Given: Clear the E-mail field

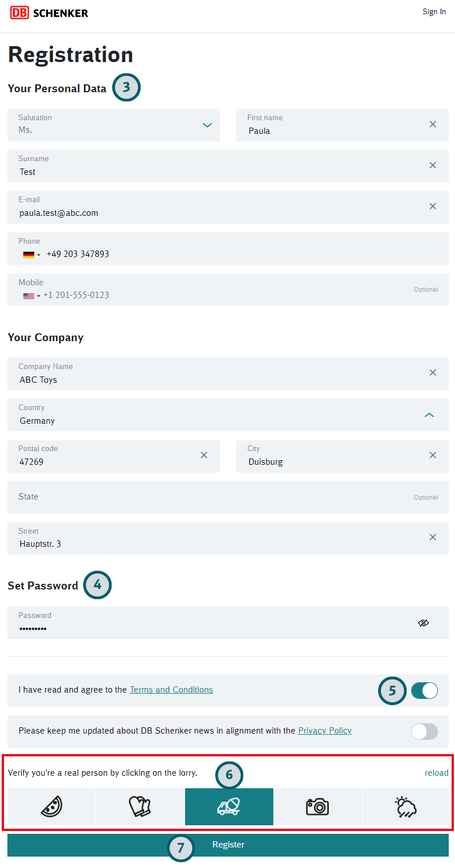Looking at the screenshot, I should [433, 206].
